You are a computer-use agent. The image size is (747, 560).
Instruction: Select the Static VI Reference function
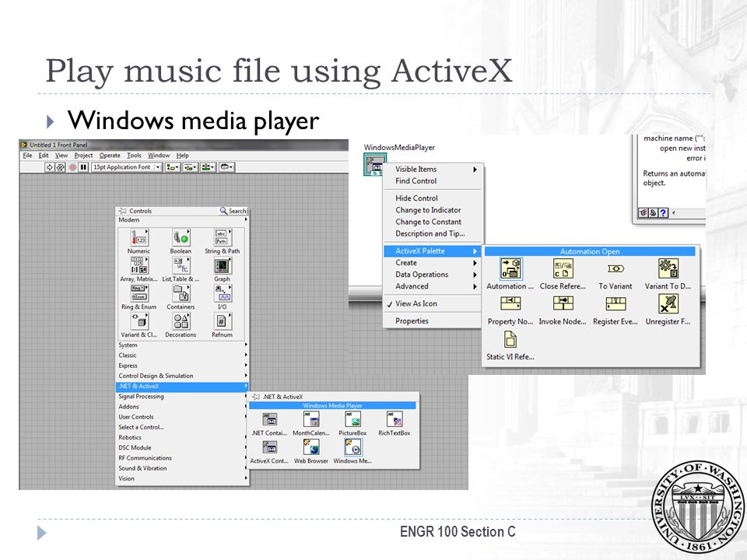510,340
